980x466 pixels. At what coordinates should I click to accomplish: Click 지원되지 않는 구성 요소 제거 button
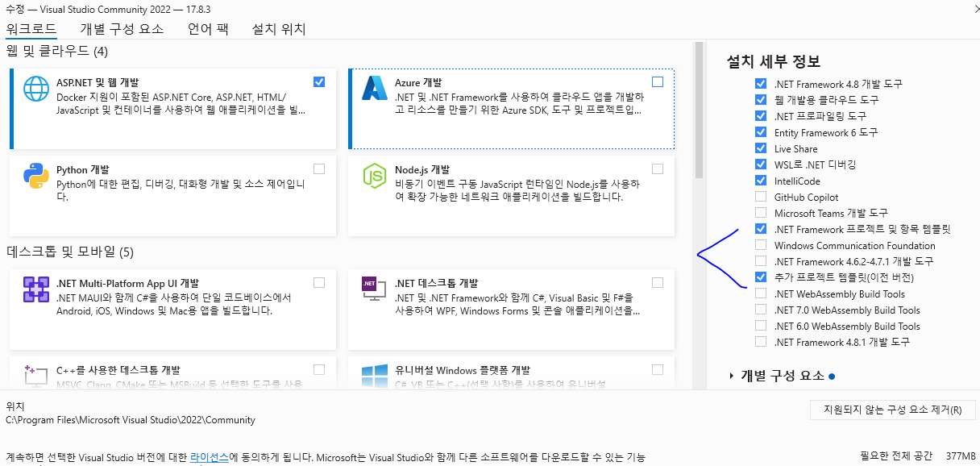[x=893, y=410]
